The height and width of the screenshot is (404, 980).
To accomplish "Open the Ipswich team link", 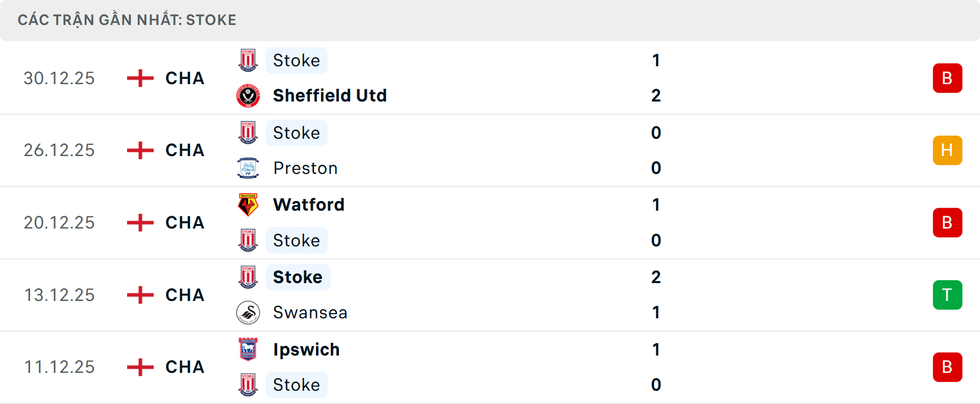I will pyautogui.click(x=306, y=349).
